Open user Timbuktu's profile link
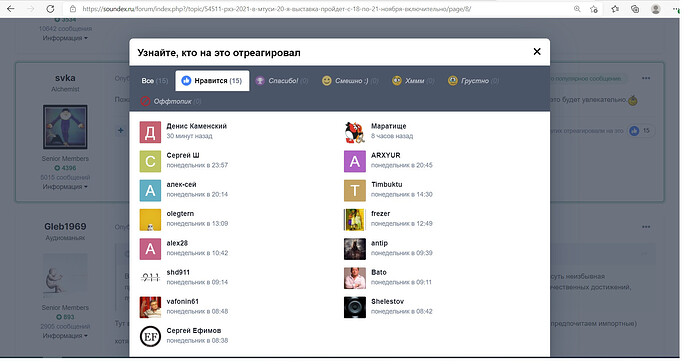The width and height of the screenshot is (690, 364). [386, 184]
